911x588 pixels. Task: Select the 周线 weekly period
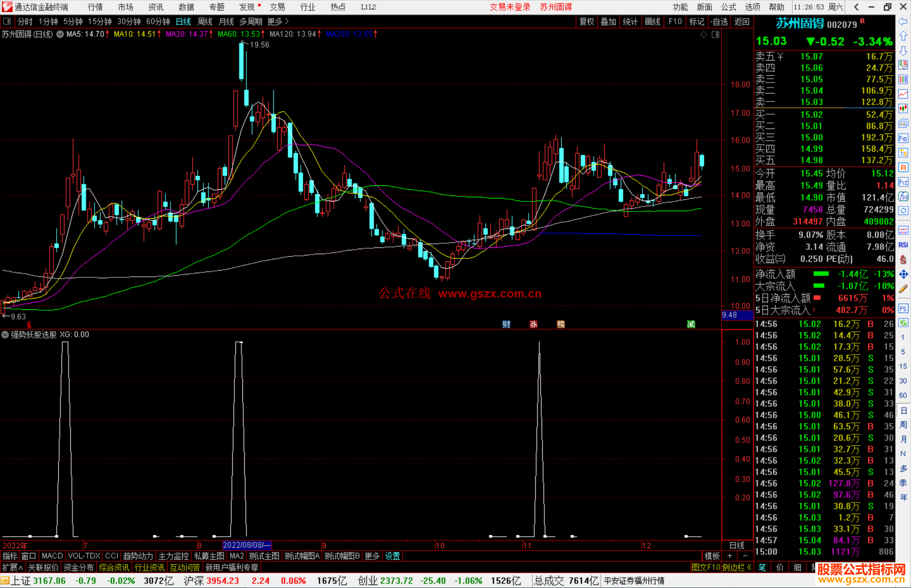pyautogui.click(x=205, y=21)
